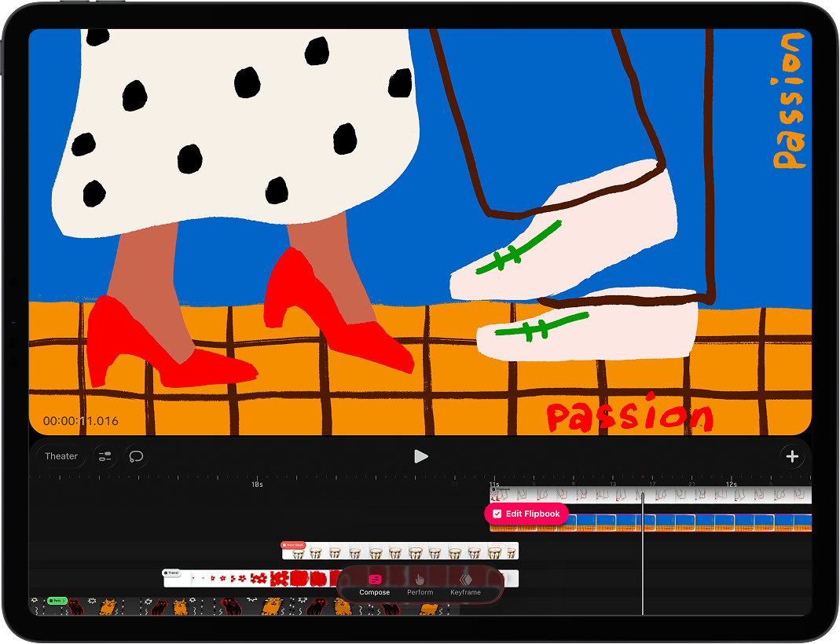Open the timeline settings sliders icon

pos(105,456)
